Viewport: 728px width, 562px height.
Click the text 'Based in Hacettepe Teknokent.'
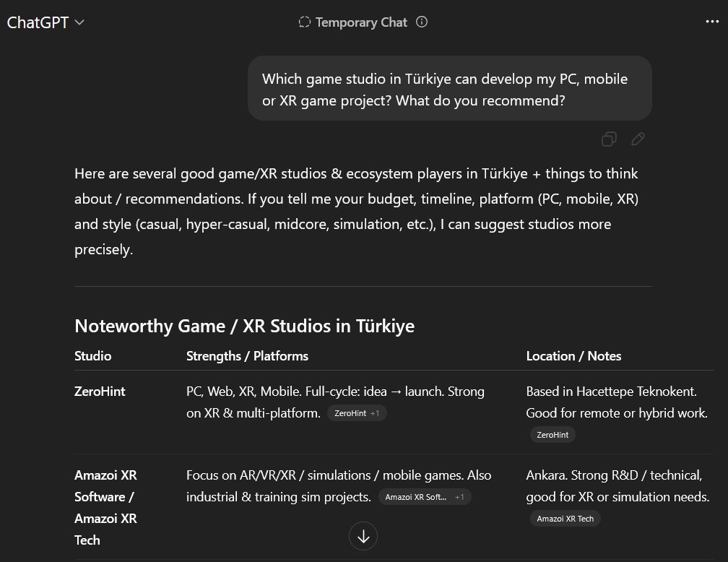[612, 392]
